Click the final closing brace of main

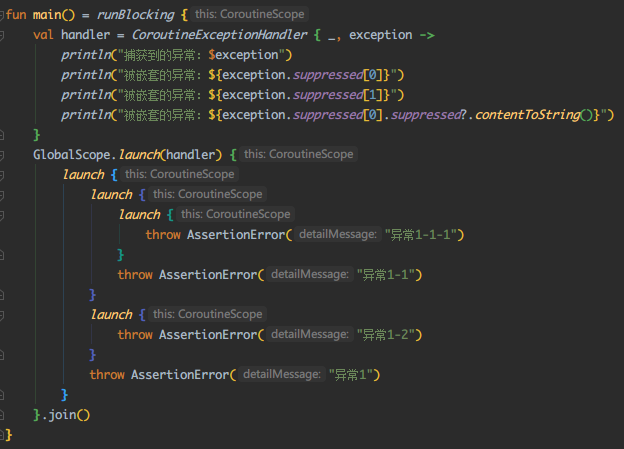coord(9,435)
